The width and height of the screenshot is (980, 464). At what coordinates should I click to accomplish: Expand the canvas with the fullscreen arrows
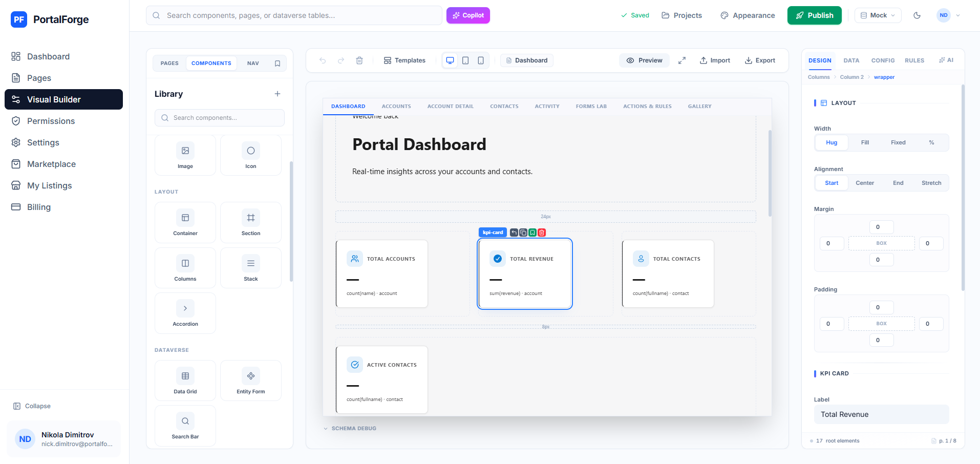[x=681, y=60]
